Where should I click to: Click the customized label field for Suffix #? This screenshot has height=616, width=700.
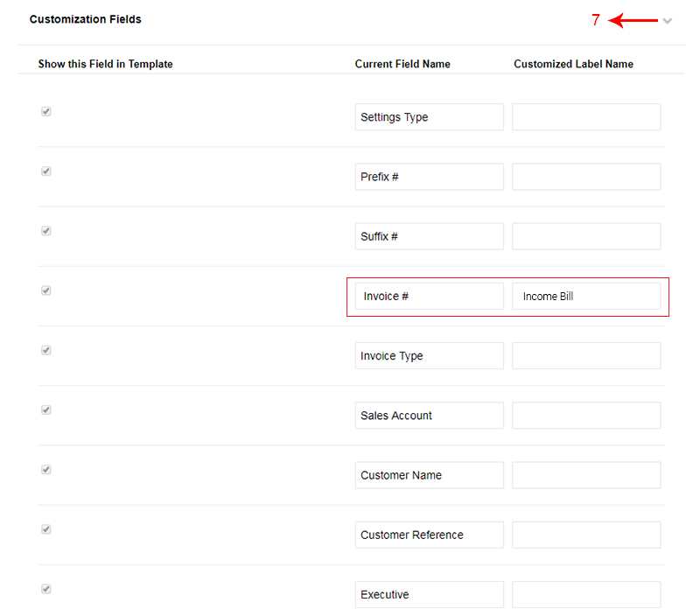click(586, 236)
